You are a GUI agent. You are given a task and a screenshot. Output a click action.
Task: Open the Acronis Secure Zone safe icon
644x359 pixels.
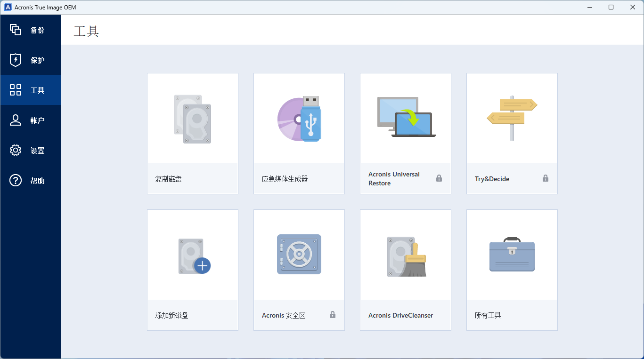pos(299,255)
